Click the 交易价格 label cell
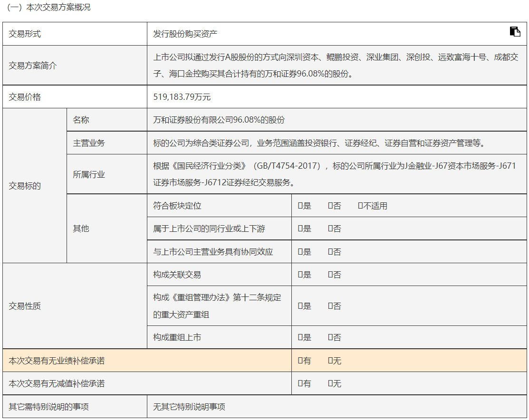529x420 pixels. [x=75, y=97]
